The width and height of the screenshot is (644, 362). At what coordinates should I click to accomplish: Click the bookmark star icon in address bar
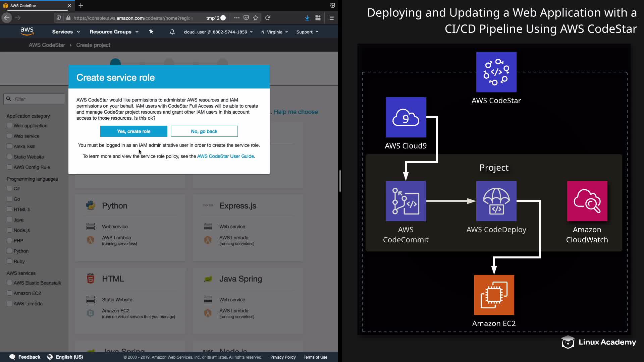click(256, 18)
